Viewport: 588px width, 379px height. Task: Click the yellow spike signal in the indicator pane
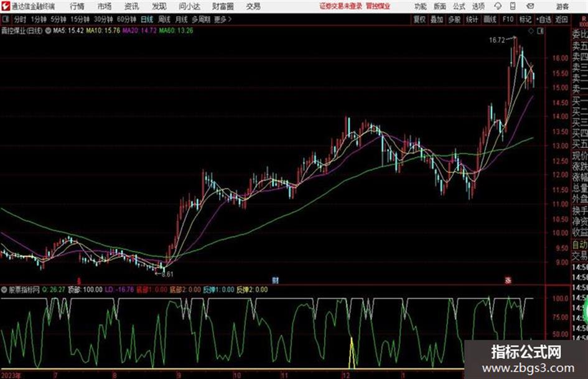pyautogui.click(x=352, y=353)
